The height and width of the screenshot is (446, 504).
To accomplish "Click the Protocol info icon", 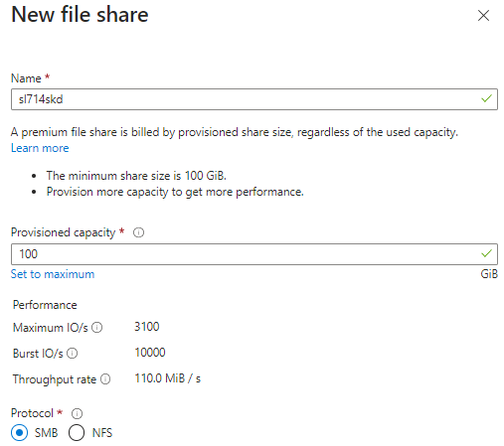I will 77,413.
